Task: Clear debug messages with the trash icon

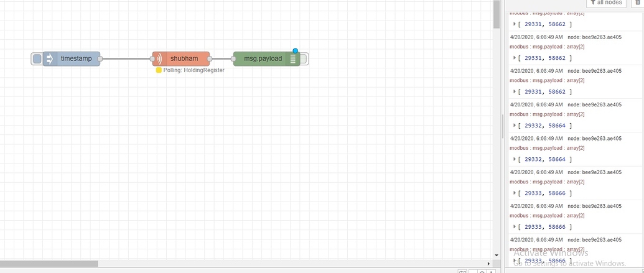Action: (638, 2)
